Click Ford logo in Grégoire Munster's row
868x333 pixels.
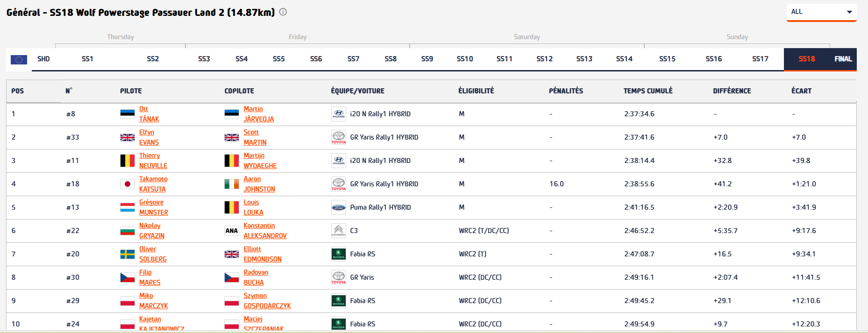(x=338, y=207)
